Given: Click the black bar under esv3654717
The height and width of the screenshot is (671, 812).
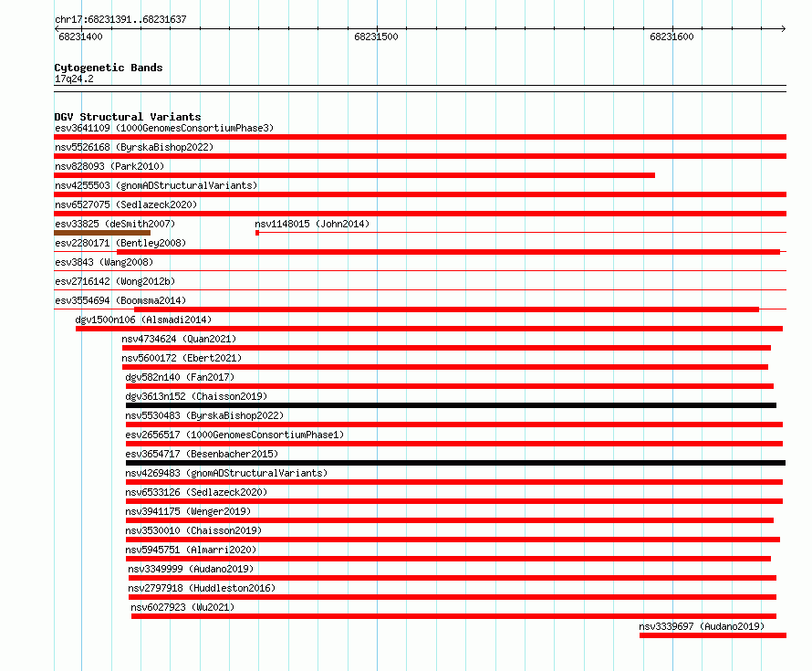Looking at the screenshot, I should 455,463.
